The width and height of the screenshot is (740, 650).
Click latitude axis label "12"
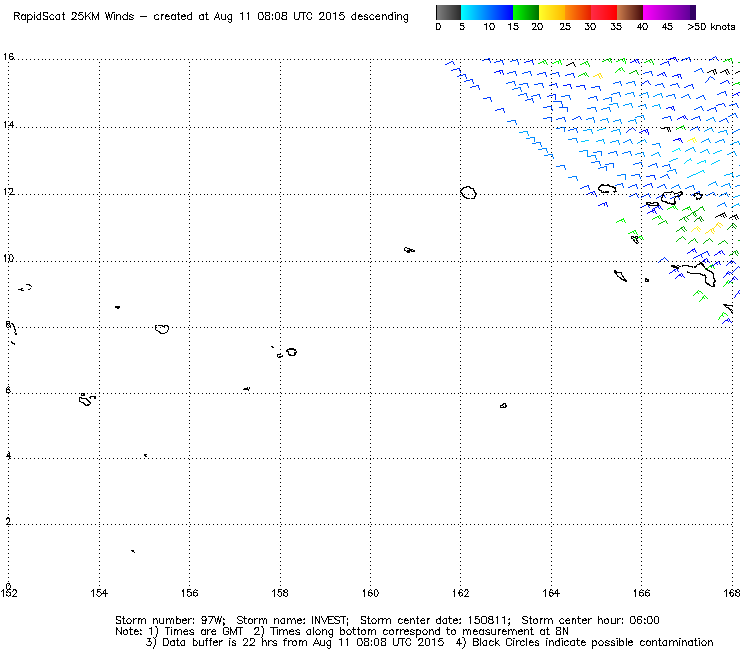click(8, 192)
